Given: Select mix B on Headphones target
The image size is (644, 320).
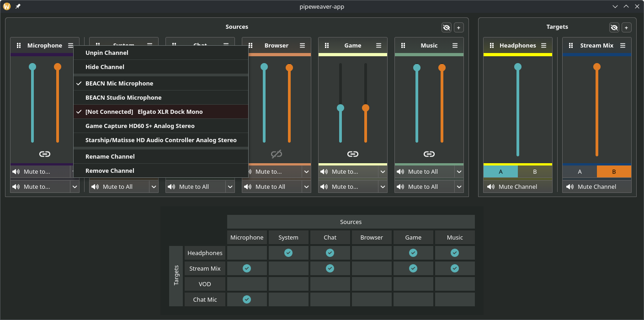Looking at the screenshot, I should [535, 171].
